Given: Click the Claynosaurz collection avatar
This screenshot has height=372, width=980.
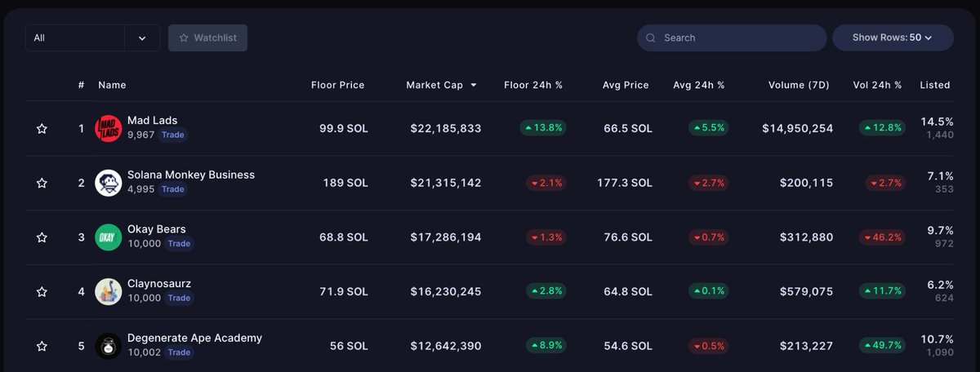Looking at the screenshot, I should pyautogui.click(x=109, y=291).
